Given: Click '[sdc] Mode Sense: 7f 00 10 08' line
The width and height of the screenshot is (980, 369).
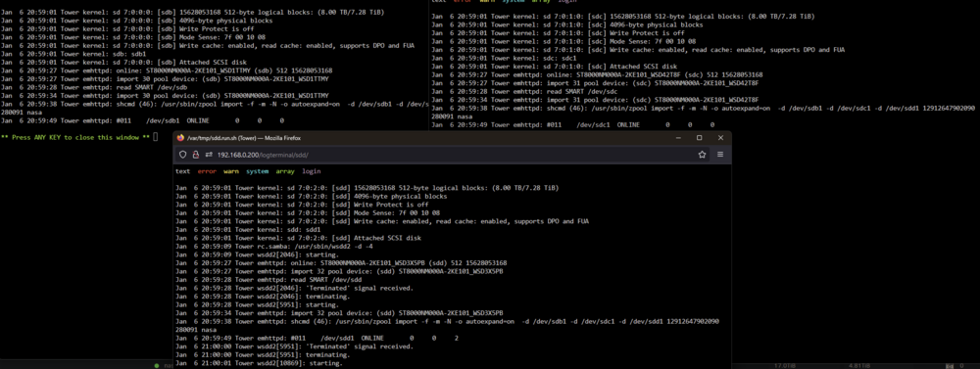Looking at the screenshot, I should (x=563, y=41).
